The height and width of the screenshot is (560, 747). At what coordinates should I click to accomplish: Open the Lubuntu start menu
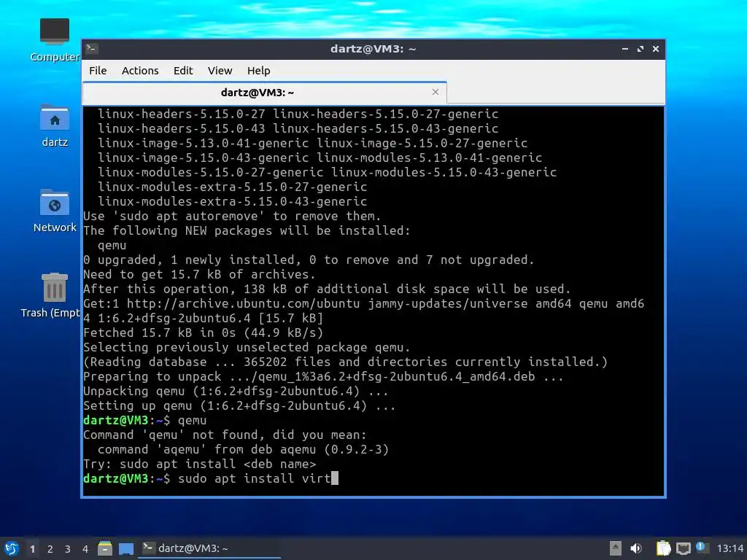click(12, 548)
